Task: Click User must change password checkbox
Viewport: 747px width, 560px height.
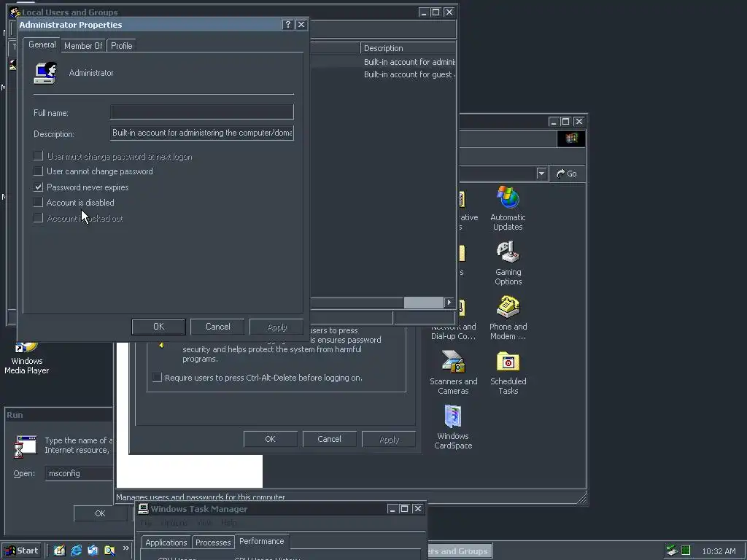Action: (x=38, y=156)
